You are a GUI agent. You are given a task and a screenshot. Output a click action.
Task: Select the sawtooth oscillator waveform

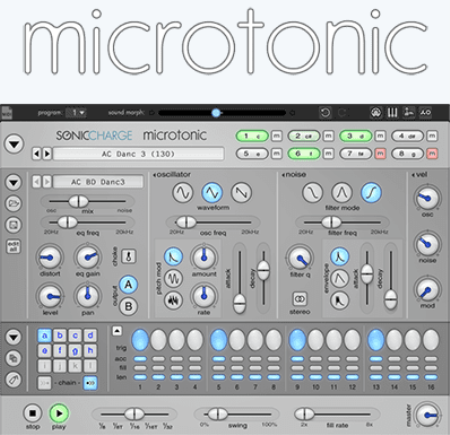pyautogui.click(x=241, y=192)
